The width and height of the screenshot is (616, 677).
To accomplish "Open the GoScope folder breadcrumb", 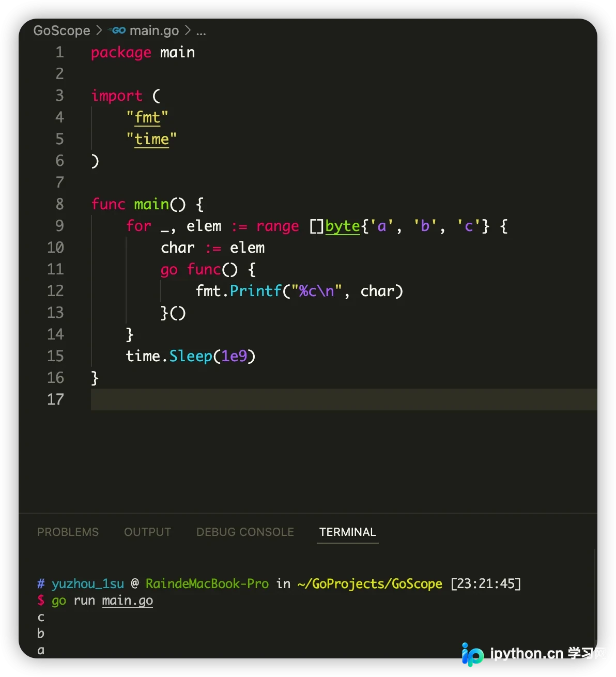I will click(61, 30).
